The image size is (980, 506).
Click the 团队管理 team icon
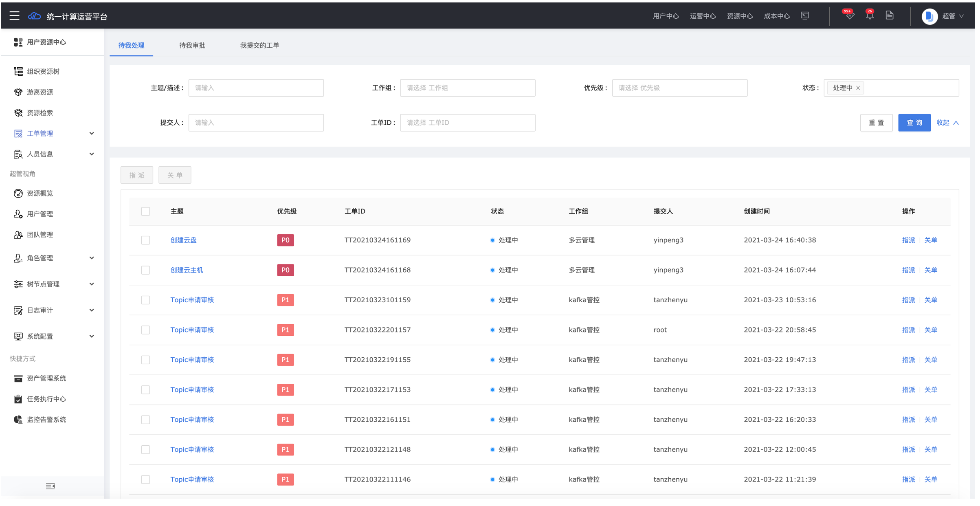tap(18, 235)
